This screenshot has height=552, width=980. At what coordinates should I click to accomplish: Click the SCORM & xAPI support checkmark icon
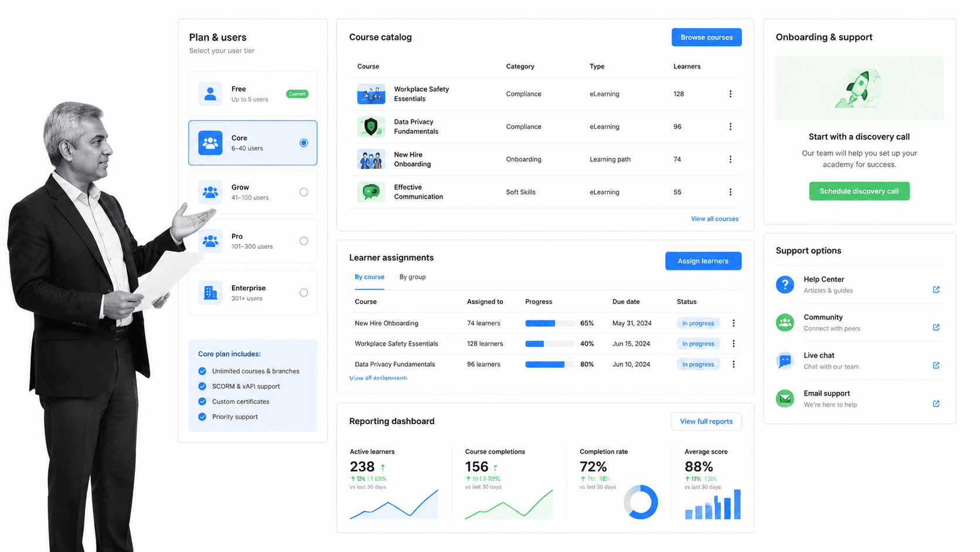click(202, 386)
